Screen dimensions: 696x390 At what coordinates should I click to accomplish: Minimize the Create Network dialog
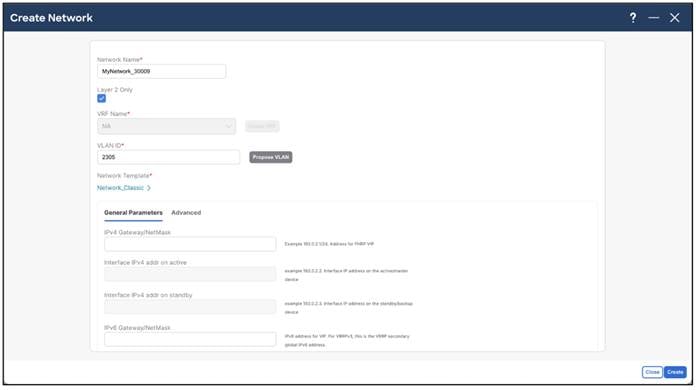coord(653,18)
